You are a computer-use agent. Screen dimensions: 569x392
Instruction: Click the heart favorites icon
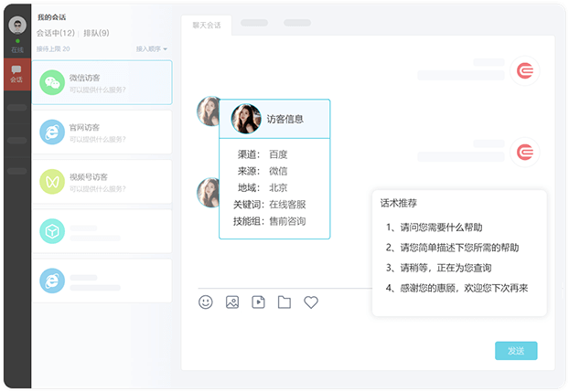coord(311,302)
